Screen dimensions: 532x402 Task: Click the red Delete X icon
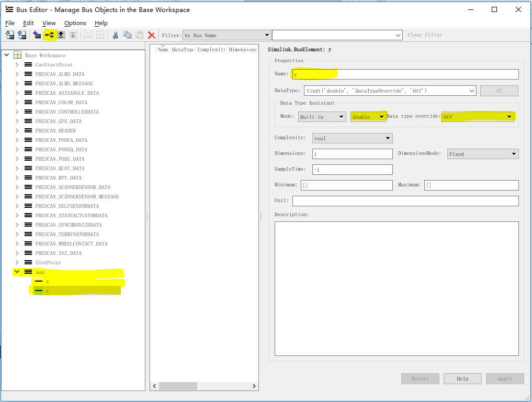click(x=152, y=35)
